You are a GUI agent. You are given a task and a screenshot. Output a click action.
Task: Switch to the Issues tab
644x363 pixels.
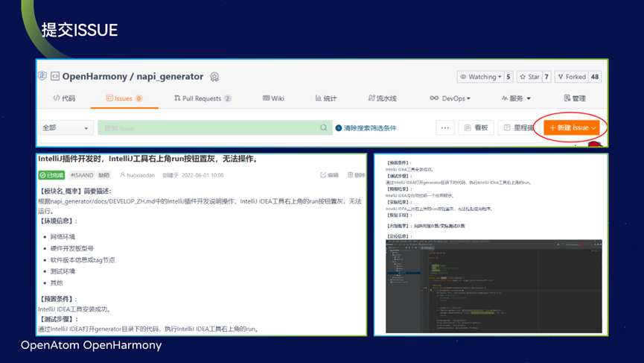pos(124,98)
